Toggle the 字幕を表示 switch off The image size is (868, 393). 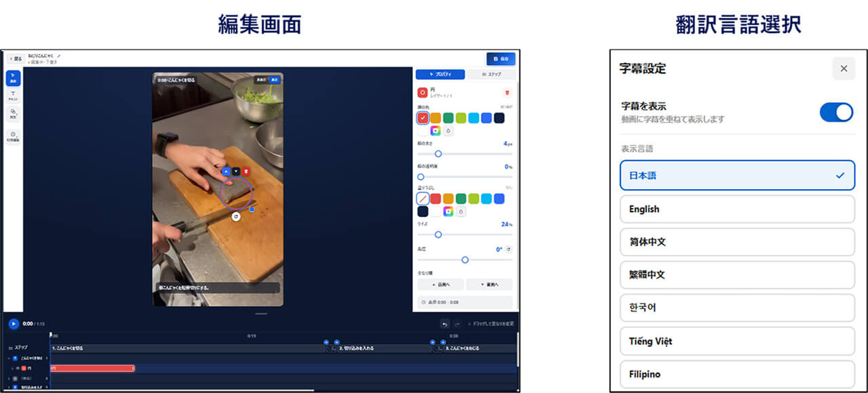click(836, 112)
